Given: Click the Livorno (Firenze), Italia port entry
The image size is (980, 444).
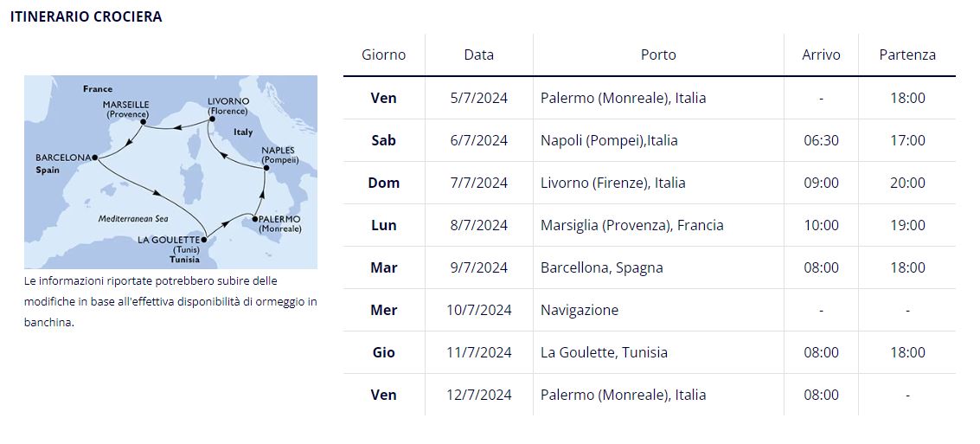Looking at the screenshot, I should click(613, 183).
